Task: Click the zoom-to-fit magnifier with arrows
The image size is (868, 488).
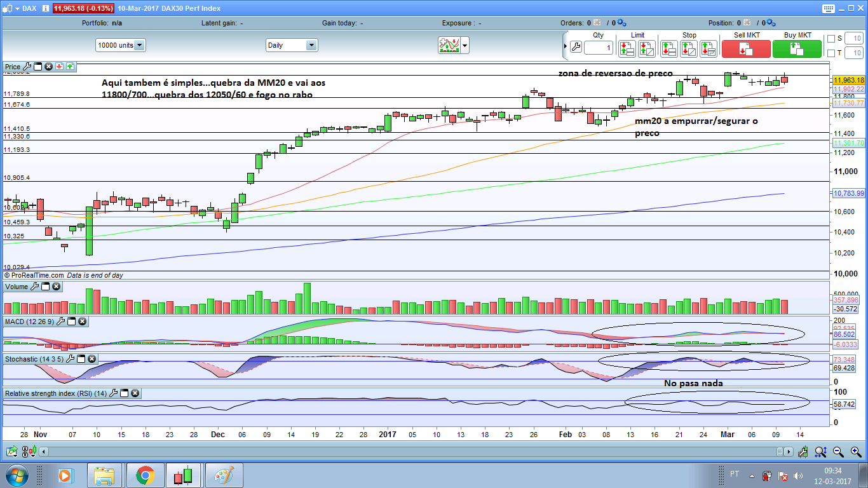Action: 820,452
